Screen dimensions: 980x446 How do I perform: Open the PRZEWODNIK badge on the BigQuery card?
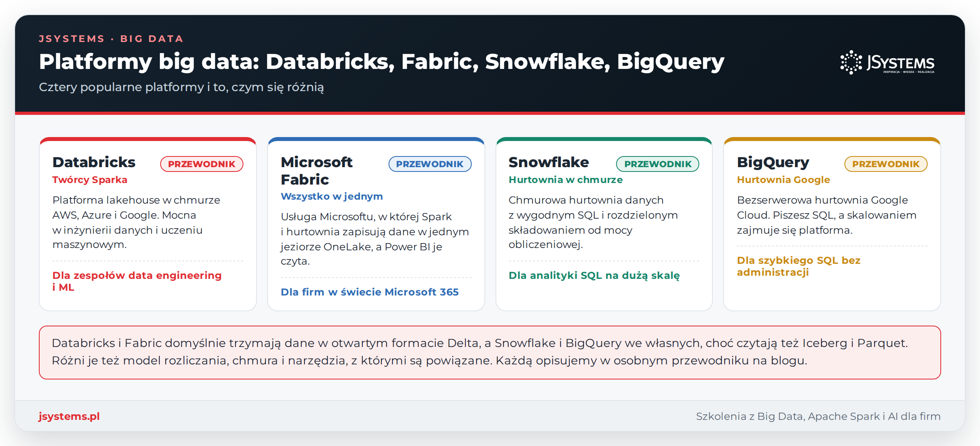point(886,164)
